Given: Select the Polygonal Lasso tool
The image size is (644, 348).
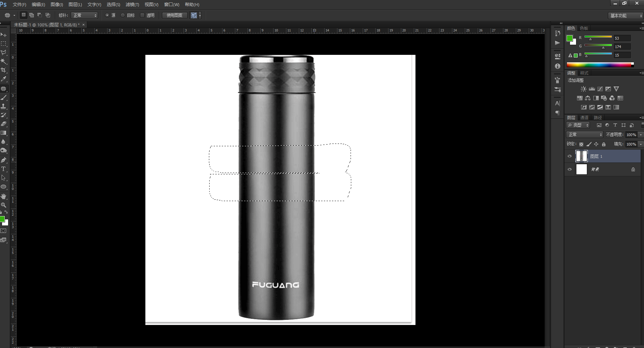Looking at the screenshot, I should [4, 52].
